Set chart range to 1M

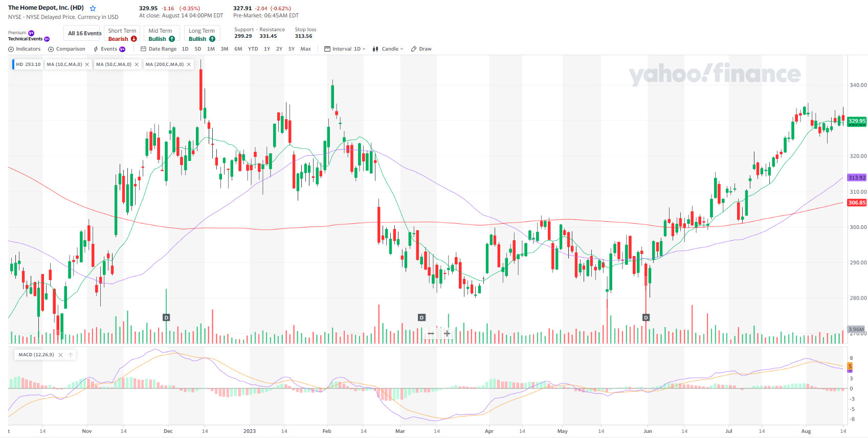click(x=211, y=49)
